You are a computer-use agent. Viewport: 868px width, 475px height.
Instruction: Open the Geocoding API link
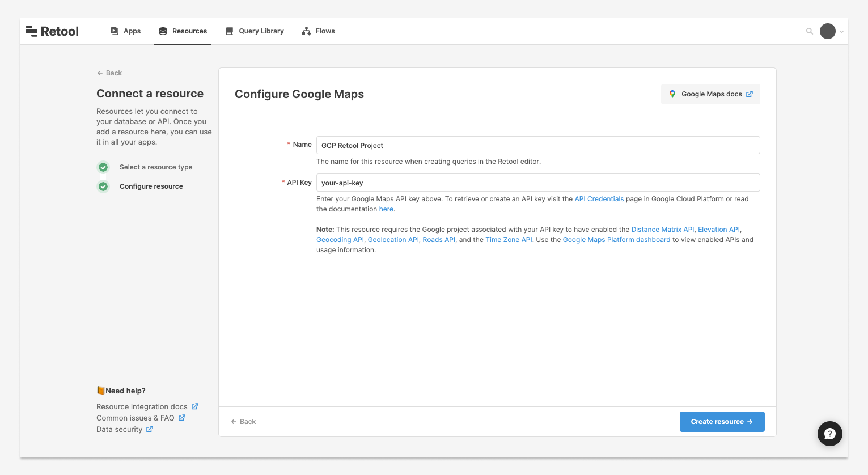point(340,240)
